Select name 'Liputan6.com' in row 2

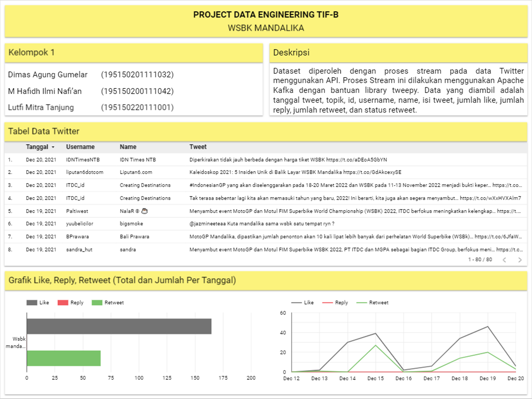(x=136, y=172)
